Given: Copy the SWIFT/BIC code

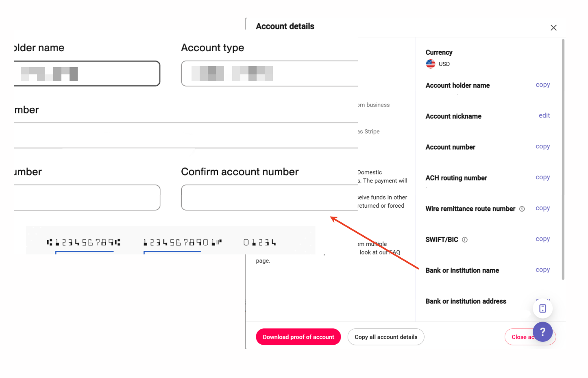Looking at the screenshot, I should 542,239.
